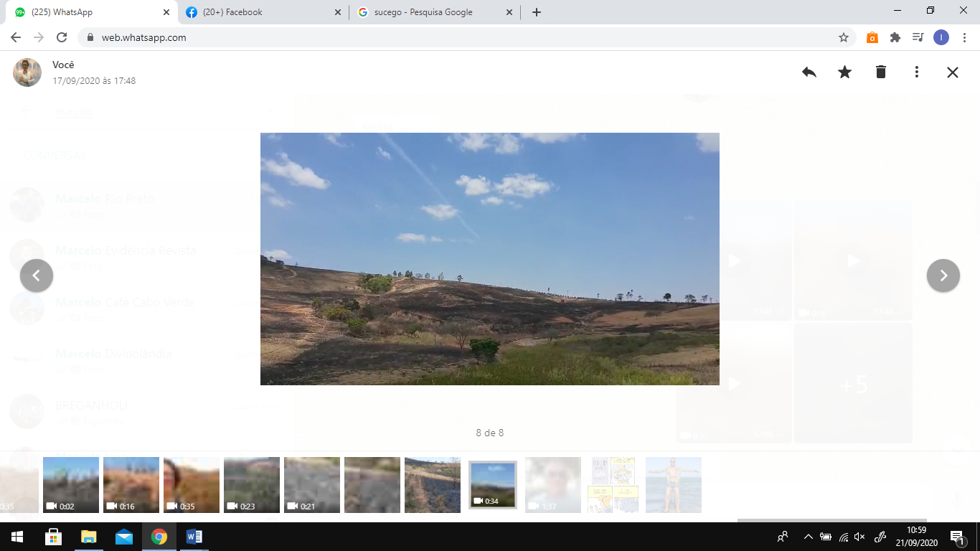Viewport: 980px width, 551px height.
Task: Open Word from the Windows taskbar
Action: point(194,537)
